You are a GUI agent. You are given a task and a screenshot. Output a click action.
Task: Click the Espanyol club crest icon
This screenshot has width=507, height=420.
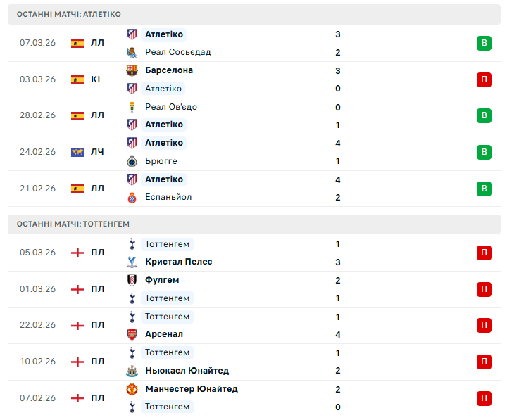[132, 197]
